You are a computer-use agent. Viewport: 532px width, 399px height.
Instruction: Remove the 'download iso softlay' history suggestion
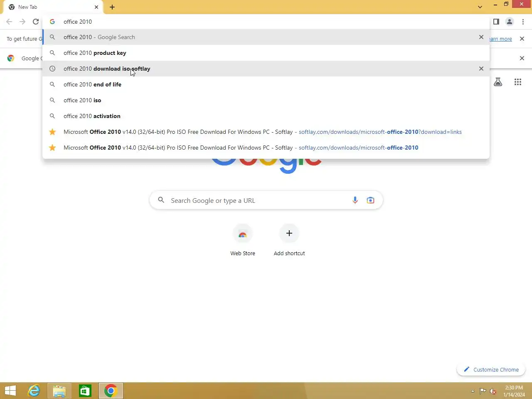(481, 69)
